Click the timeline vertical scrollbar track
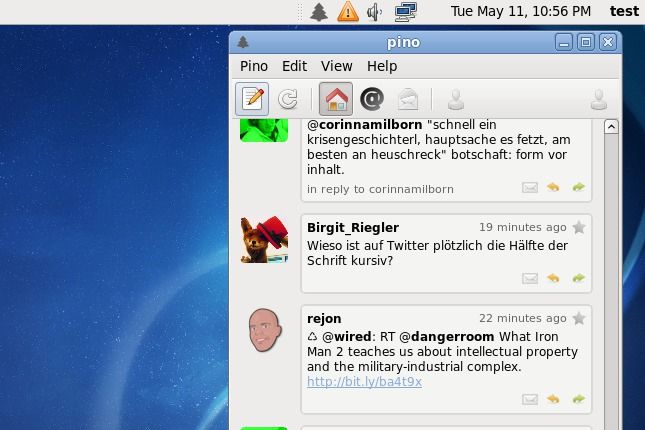The image size is (645, 430). 611,282
